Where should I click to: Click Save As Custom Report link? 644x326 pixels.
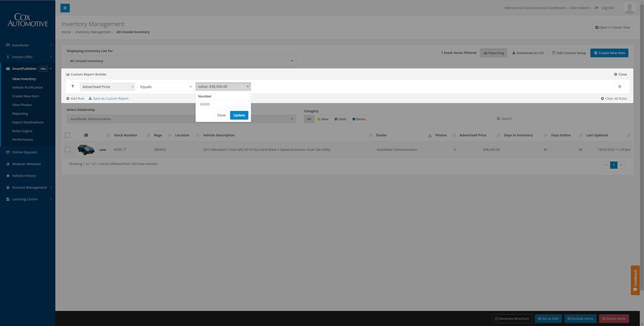point(109,98)
